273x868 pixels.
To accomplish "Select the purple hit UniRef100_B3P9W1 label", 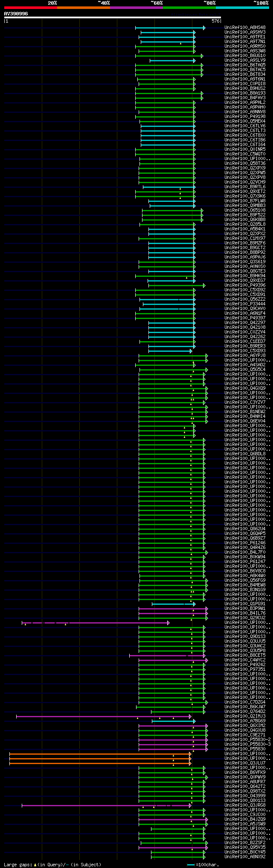I will (245, 609).
